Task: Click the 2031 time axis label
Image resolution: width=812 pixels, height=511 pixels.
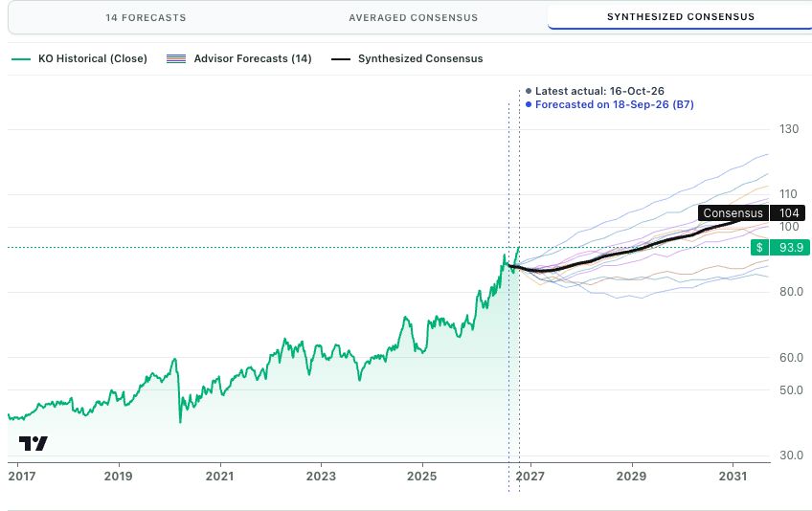Action: pyautogui.click(x=733, y=476)
